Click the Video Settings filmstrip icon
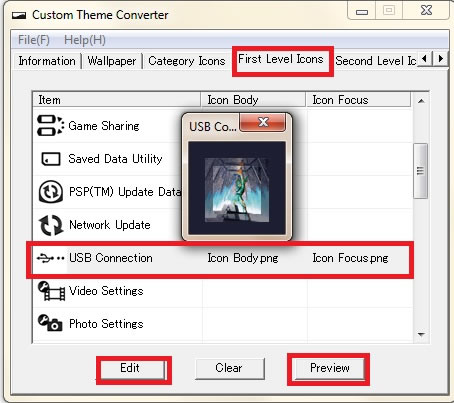Viewport: 454px width, 403px height. (x=51, y=291)
